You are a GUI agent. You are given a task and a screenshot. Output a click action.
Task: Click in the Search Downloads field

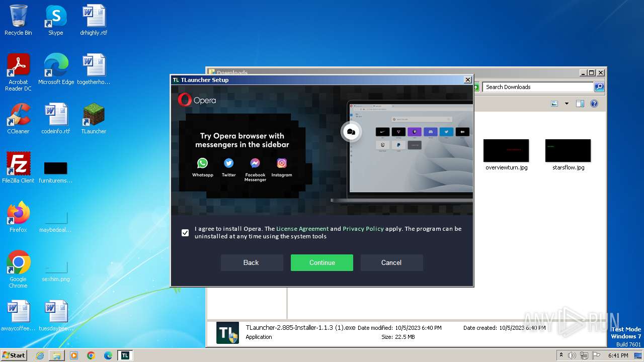pyautogui.click(x=538, y=87)
